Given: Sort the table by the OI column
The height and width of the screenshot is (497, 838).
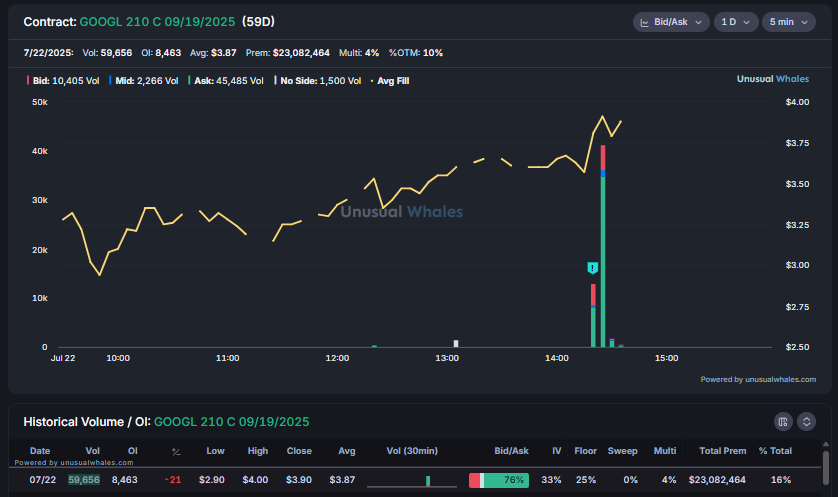Looking at the screenshot, I should click(133, 451).
